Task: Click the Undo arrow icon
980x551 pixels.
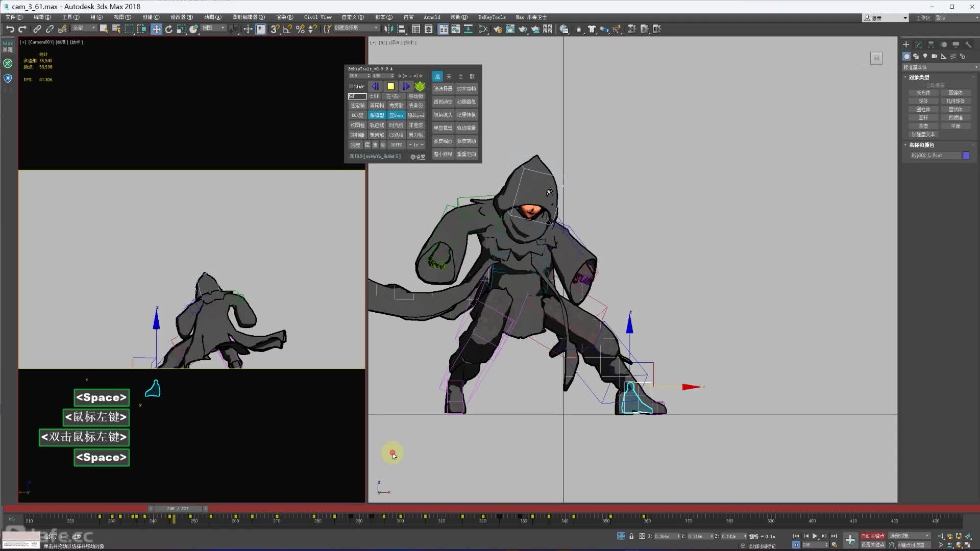Action: [x=10, y=29]
